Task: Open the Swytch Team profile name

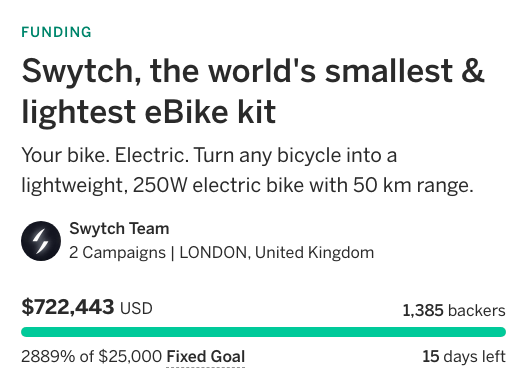Action: (x=119, y=229)
